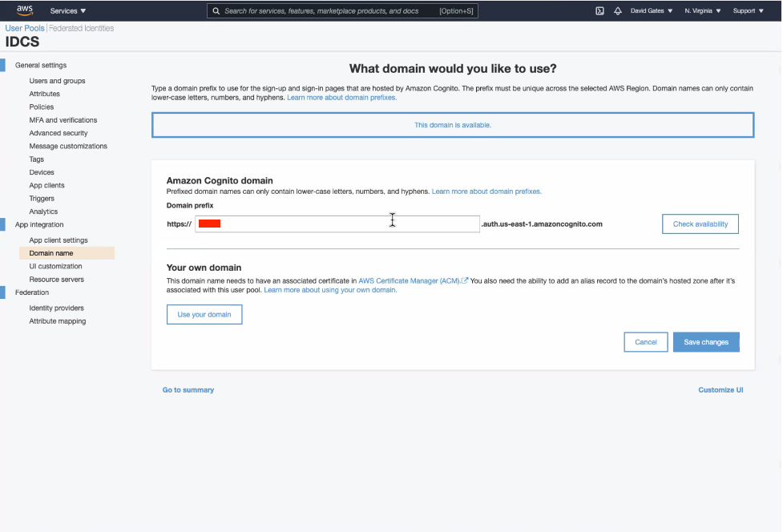Open the notifications bell icon
The height and width of the screenshot is (532, 783).
[618, 10]
